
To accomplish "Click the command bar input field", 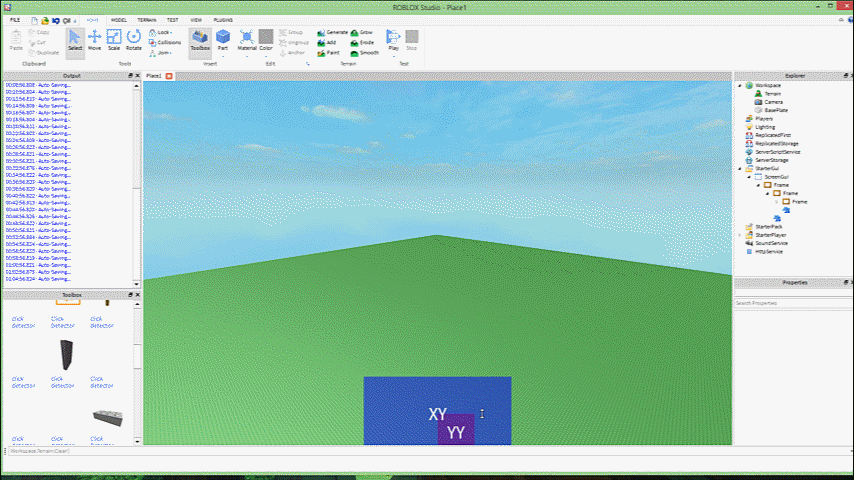I will 428,451.
